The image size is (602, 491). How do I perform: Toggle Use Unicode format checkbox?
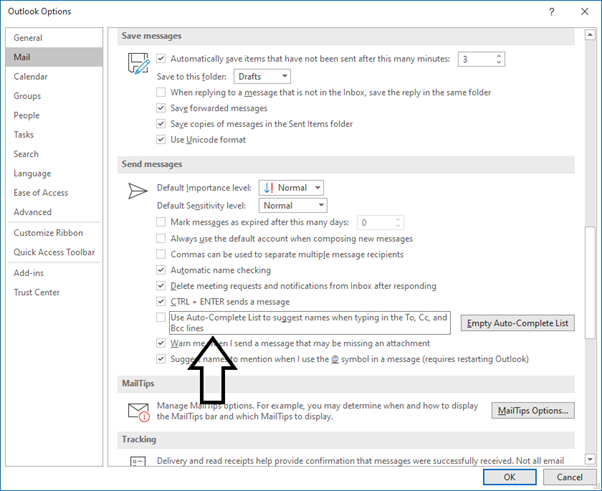161,139
